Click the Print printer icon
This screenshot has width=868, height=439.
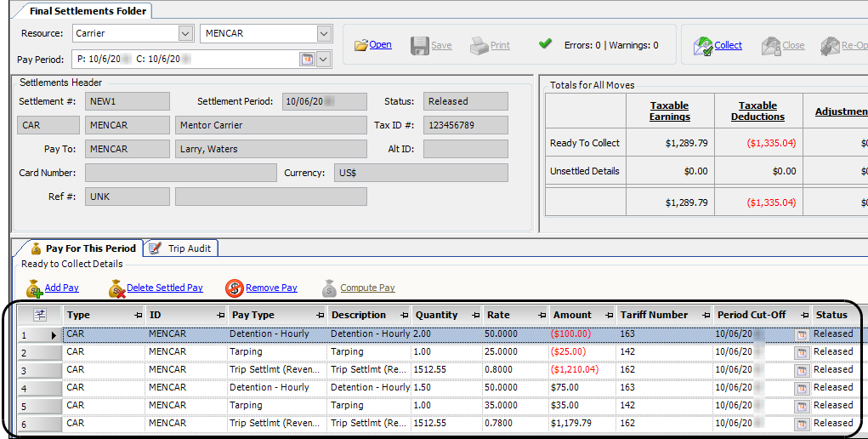(479, 45)
